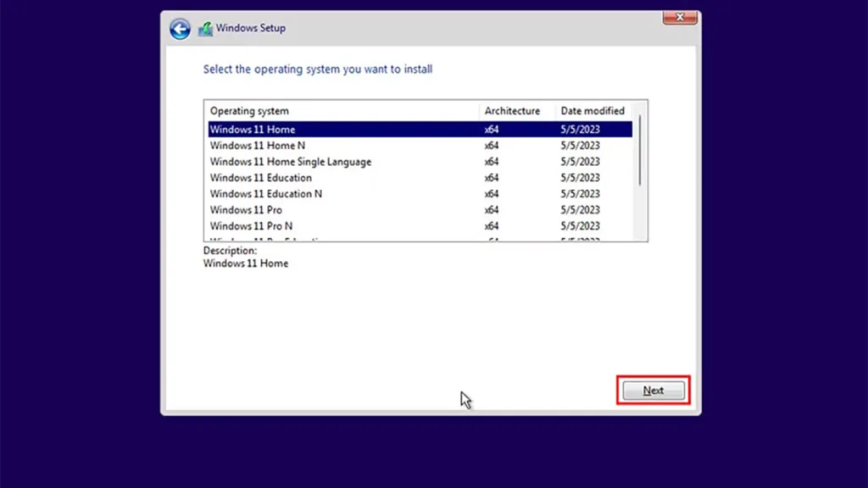Click 5/5/2023 date in Windows 11 Education row
The height and width of the screenshot is (488, 868).
point(580,178)
